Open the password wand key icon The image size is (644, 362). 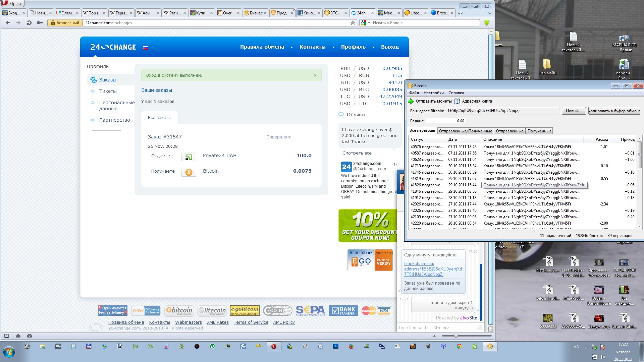click(x=40, y=23)
